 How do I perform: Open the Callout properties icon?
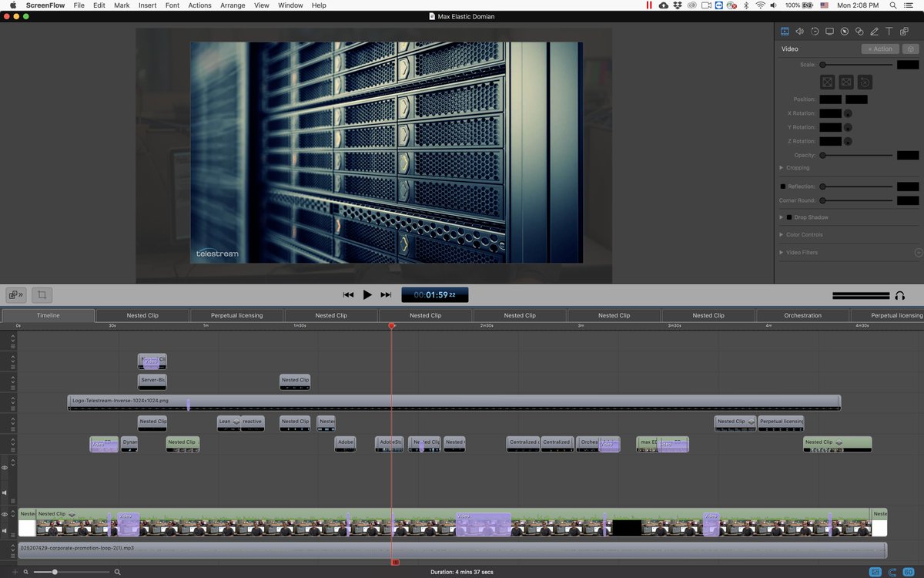coord(845,32)
